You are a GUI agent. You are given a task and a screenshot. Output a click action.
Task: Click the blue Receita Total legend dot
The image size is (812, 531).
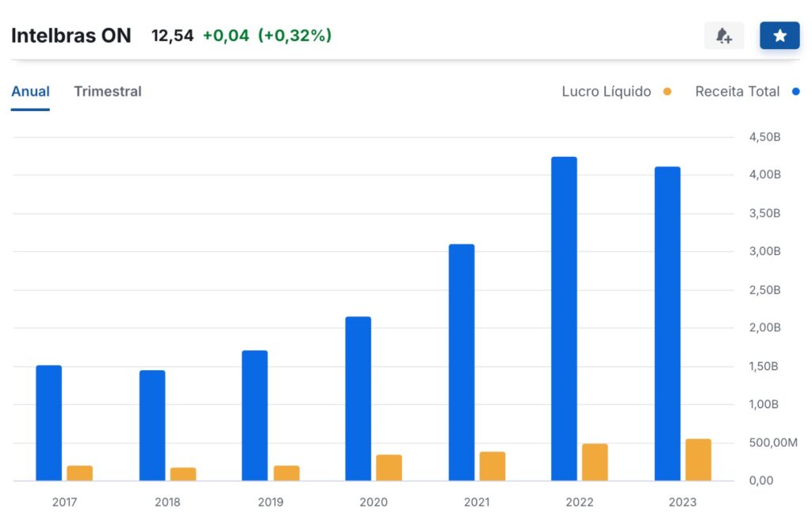point(796,92)
